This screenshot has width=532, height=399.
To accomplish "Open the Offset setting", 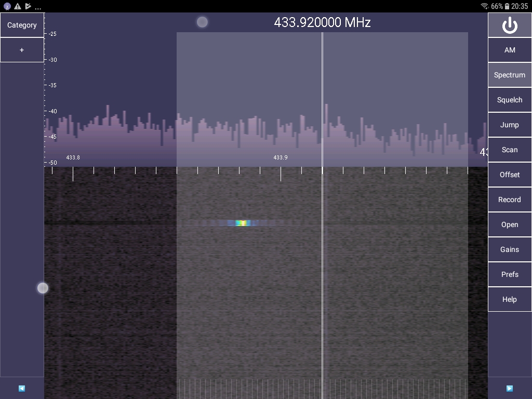I will click(510, 175).
